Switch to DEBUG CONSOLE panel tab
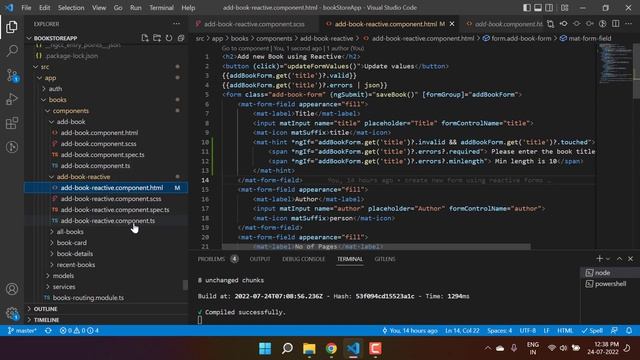The height and width of the screenshot is (360, 640). tap(303, 259)
